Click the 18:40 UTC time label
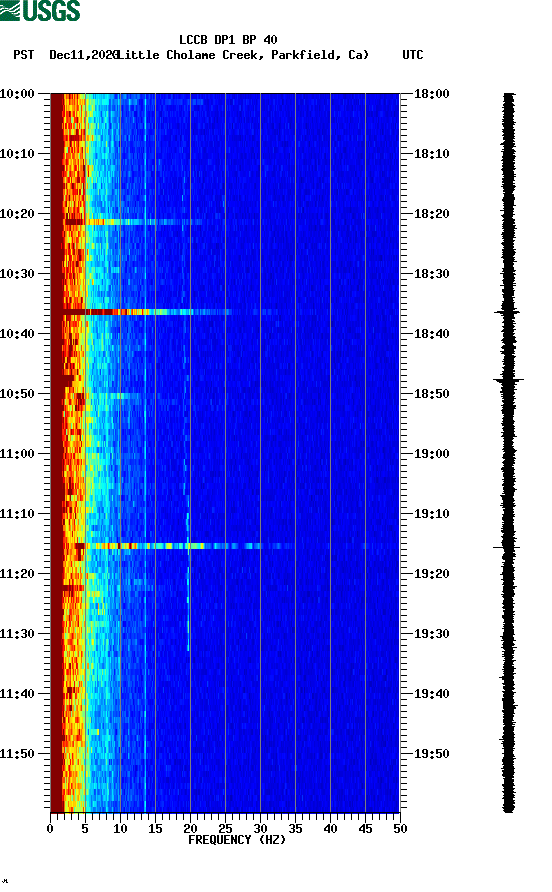The image size is (552, 892). click(431, 334)
